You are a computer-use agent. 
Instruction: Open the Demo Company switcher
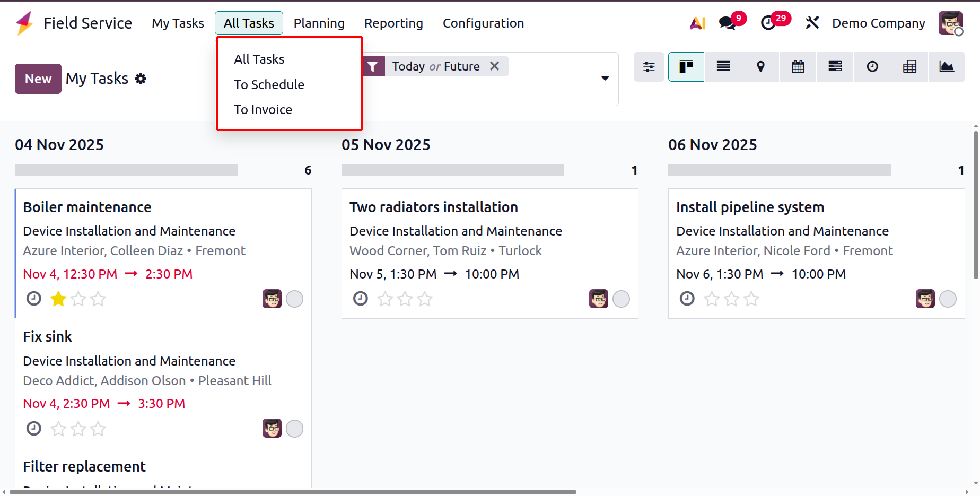pos(878,23)
